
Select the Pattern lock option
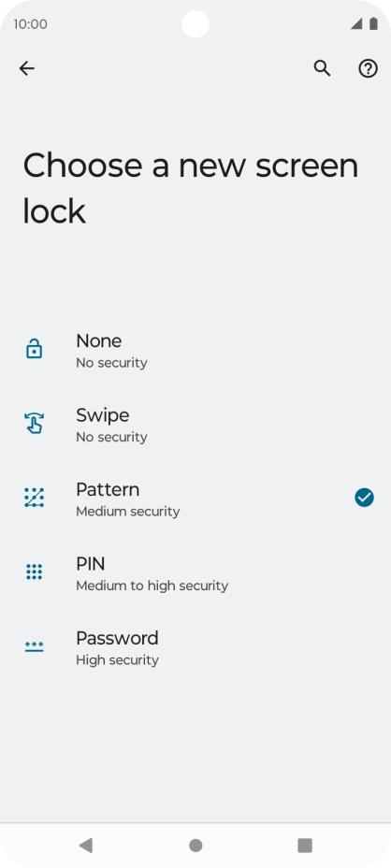point(195,499)
